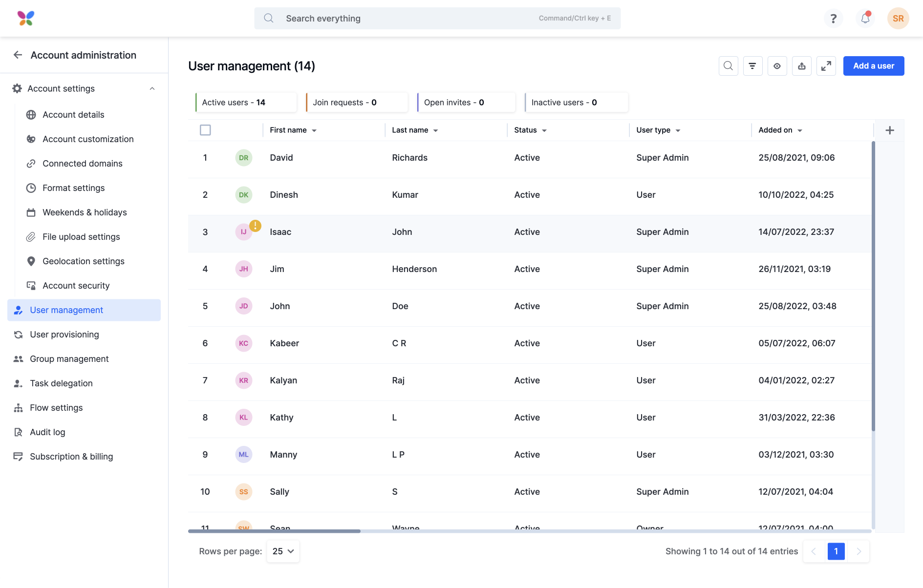Open Geolocation settings
Viewport: 923px width, 588px height.
pyautogui.click(x=83, y=261)
